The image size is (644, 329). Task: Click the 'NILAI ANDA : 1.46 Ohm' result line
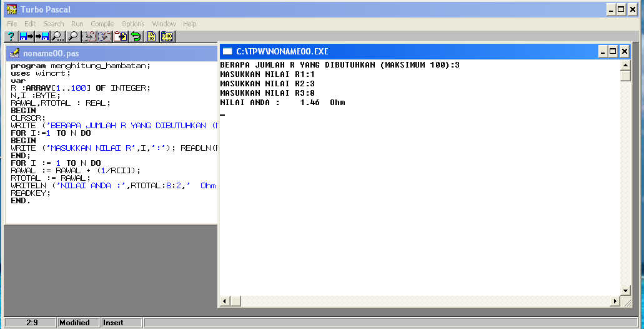(282, 103)
